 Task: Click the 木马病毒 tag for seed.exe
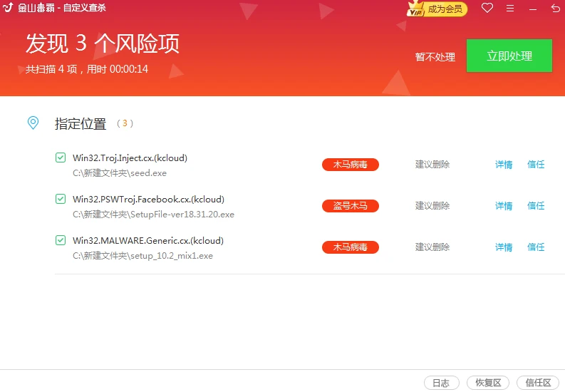[351, 165]
